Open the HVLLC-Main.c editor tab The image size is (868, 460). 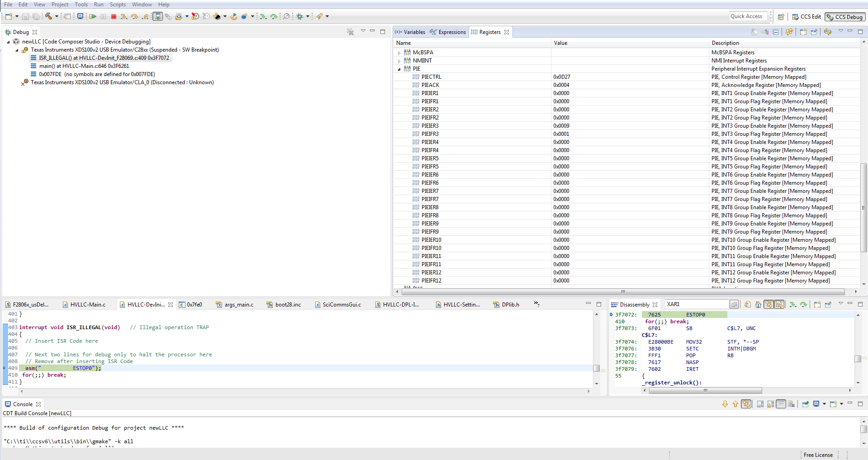84,305
